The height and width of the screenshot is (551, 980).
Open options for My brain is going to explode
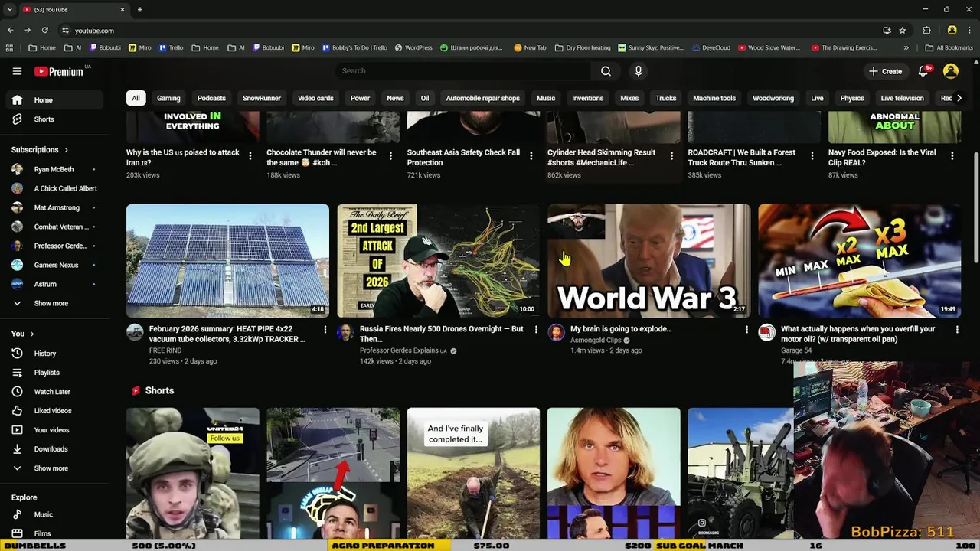pyautogui.click(x=746, y=330)
